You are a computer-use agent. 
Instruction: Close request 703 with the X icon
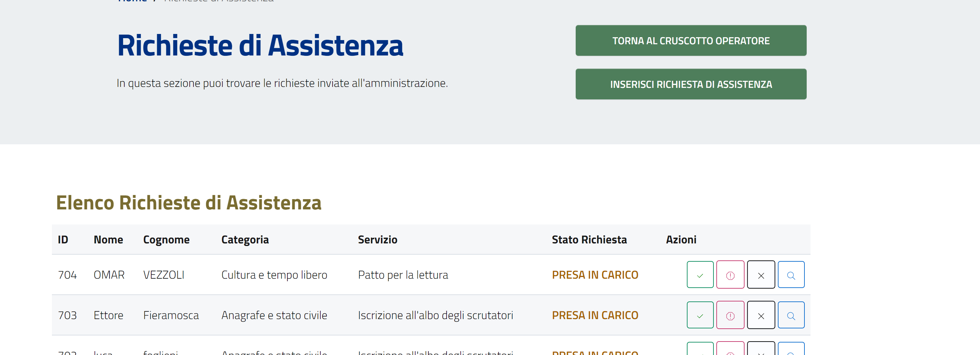pos(761,315)
